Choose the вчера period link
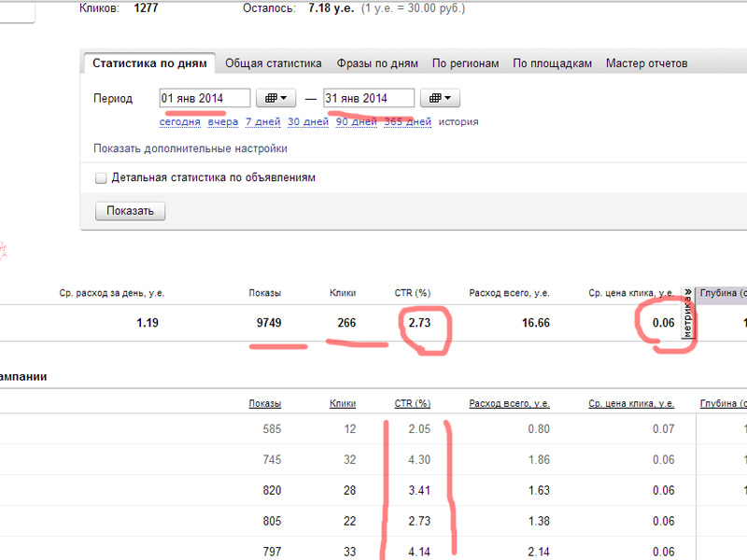747x560 pixels. [x=223, y=122]
